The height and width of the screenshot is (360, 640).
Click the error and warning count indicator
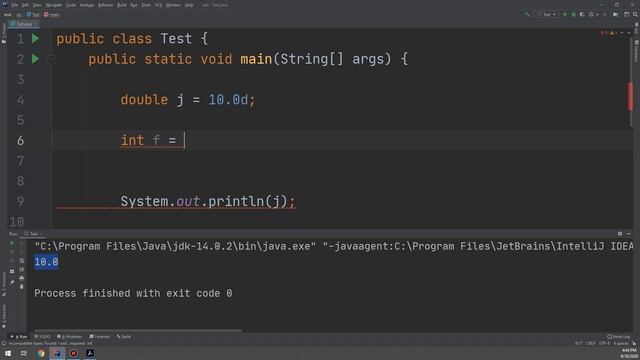(609, 33)
